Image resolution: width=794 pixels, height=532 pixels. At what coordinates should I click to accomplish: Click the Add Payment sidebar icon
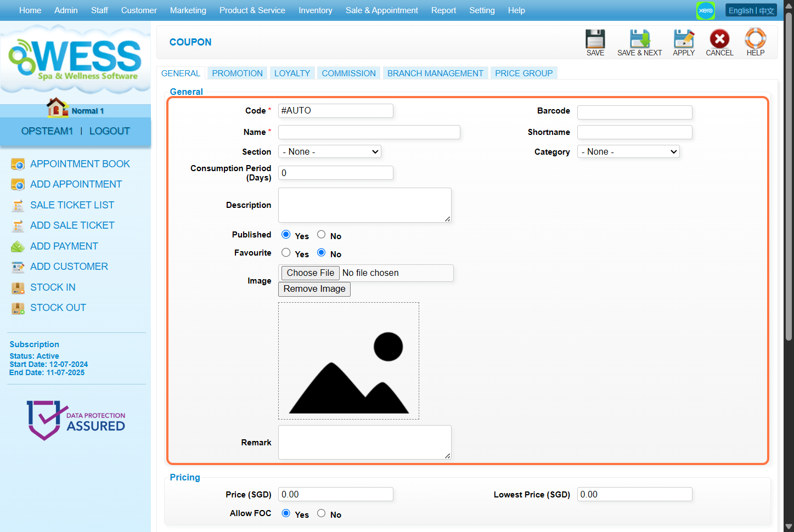click(x=18, y=246)
